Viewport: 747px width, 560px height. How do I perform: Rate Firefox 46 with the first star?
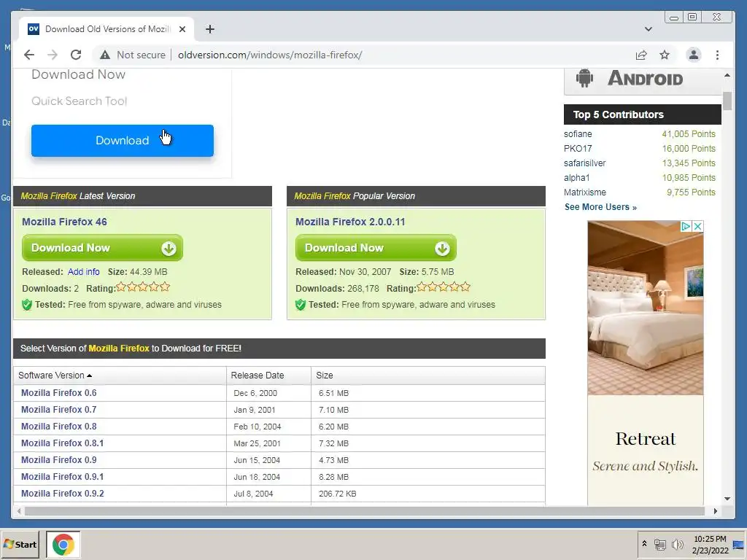(122, 287)
